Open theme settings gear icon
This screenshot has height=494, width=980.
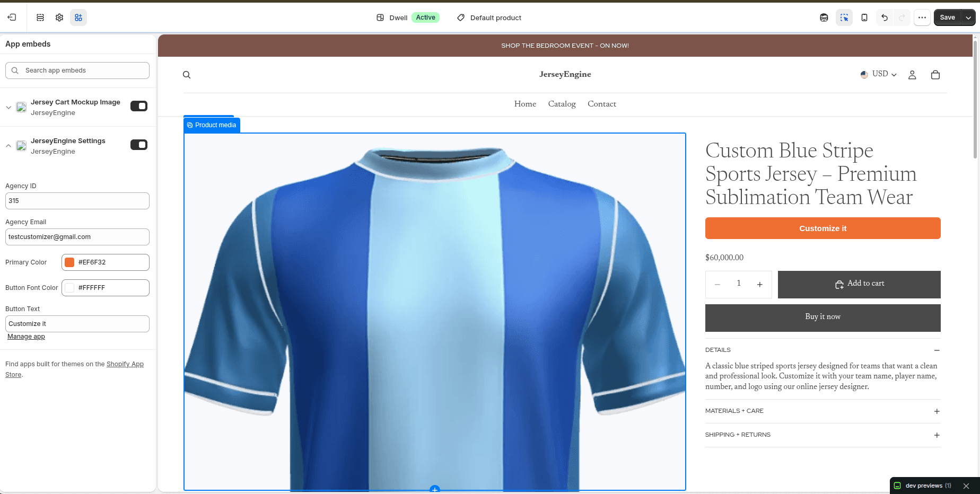coord(59,17)
